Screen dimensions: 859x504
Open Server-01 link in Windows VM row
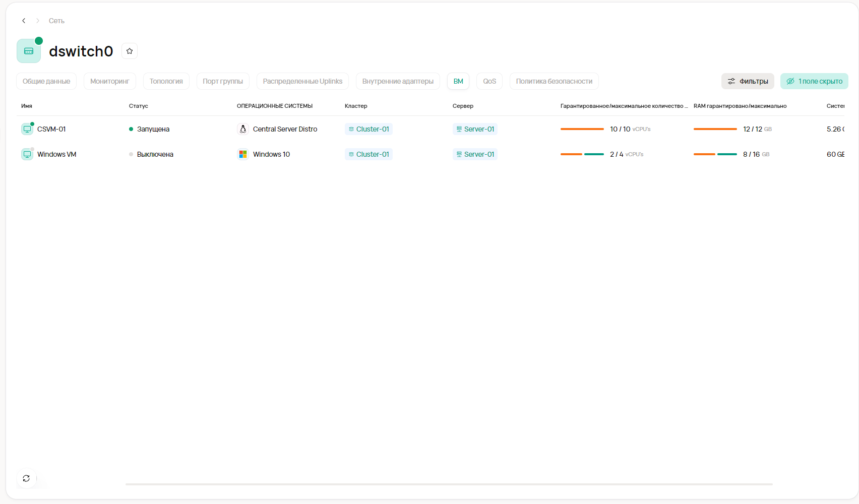[475, 154]
